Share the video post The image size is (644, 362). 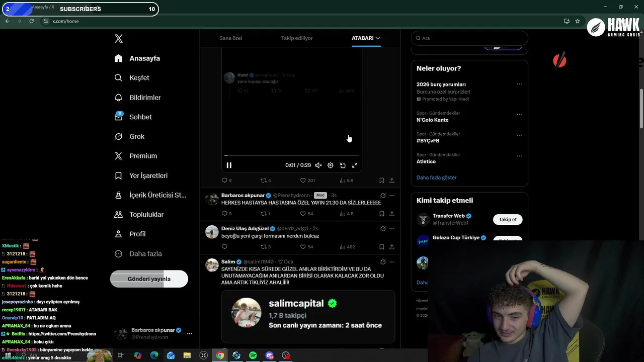click(x=392, y=180)
